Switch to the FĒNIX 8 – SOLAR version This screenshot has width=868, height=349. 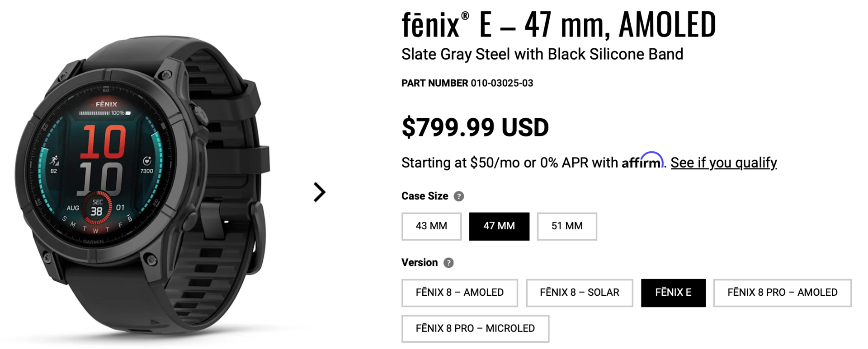click(x=579, y=293)
